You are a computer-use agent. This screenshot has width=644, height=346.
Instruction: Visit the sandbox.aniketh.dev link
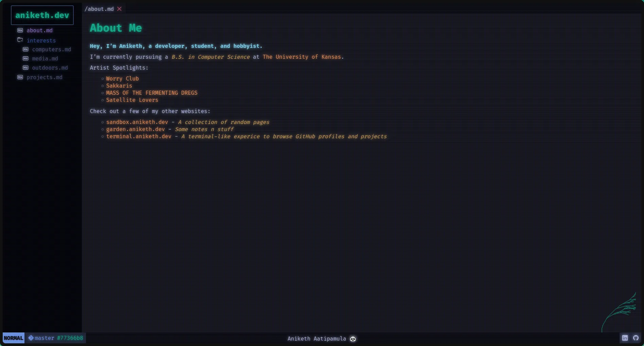pyautogui.click(x=137, y=122)
